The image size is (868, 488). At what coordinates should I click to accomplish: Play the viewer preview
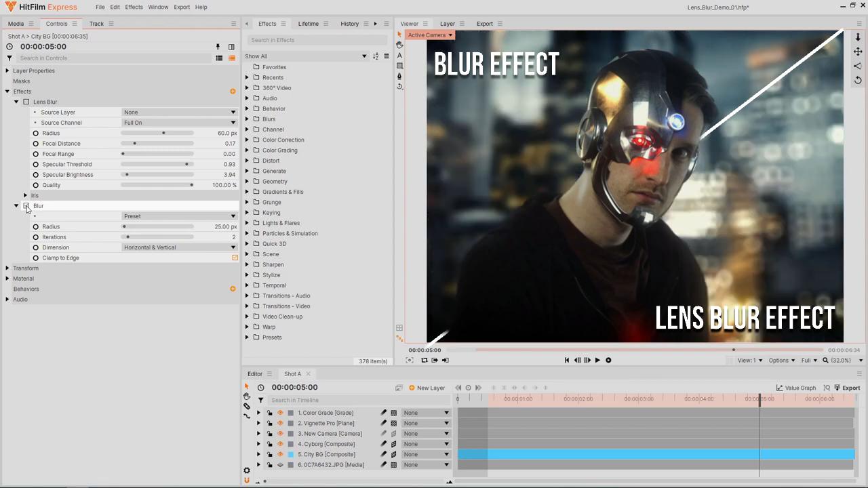pyautogui.click(x=597, y=361)
